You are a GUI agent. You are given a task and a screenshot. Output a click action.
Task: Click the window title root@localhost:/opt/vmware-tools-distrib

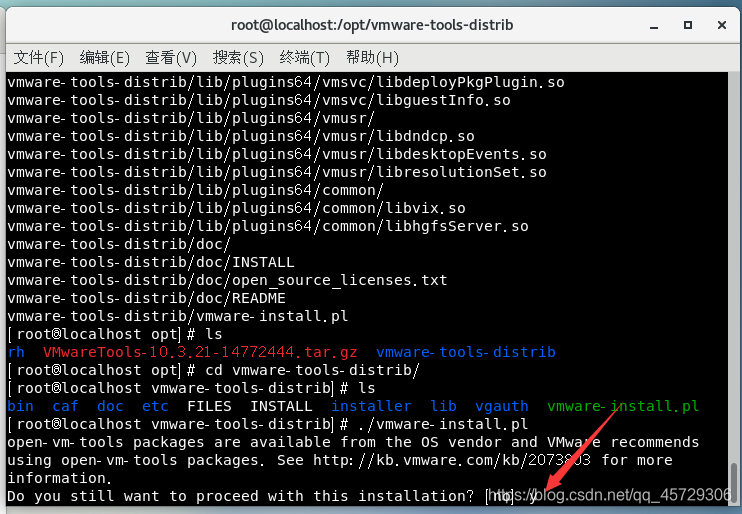(372, 25)
